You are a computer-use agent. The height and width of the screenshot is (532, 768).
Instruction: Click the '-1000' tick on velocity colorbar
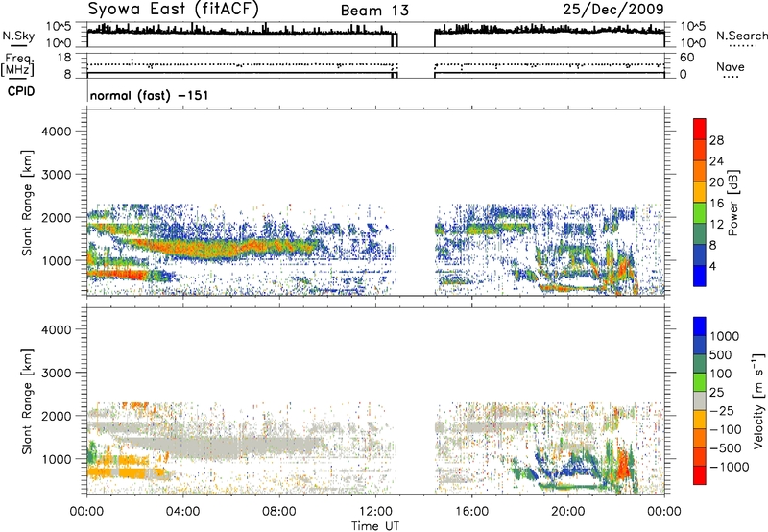tap(729, 467)
